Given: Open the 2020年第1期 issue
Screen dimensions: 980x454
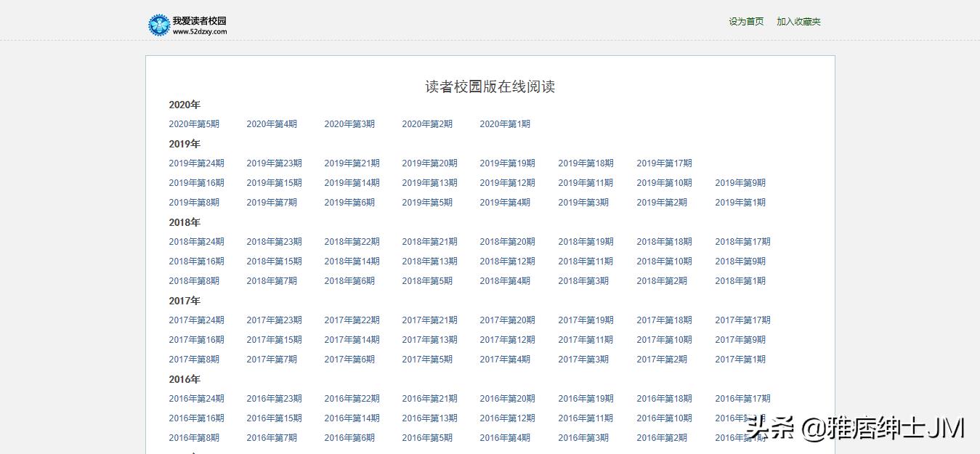Looking at the screenshot, I should tap(505, 124).
